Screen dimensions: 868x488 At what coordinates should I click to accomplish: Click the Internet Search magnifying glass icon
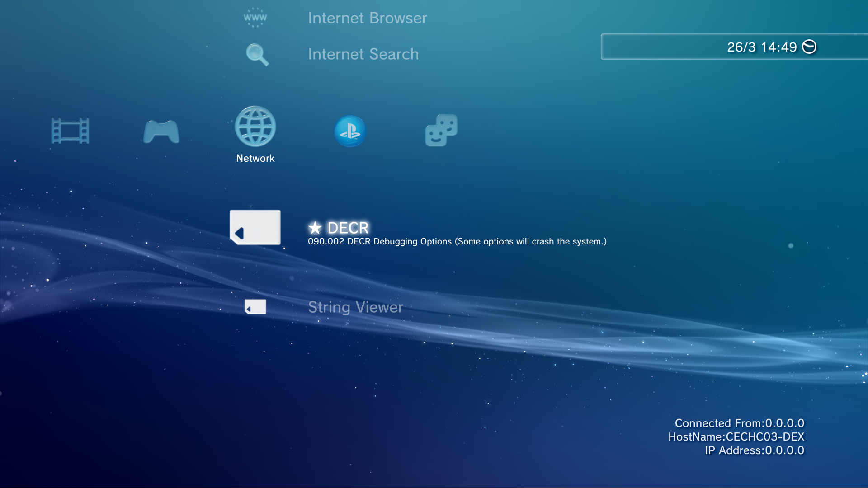click(x=257, y=54)
